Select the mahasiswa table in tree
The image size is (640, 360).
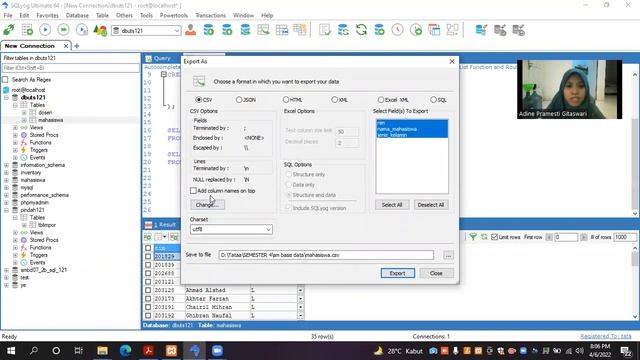[x=50, y=120]
